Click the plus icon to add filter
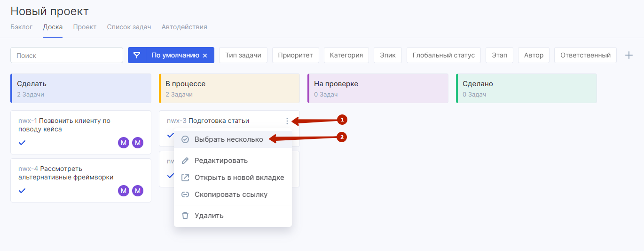The height and width of the screenshot is (251, 644). pyautogui.click(x=628, y=55)
